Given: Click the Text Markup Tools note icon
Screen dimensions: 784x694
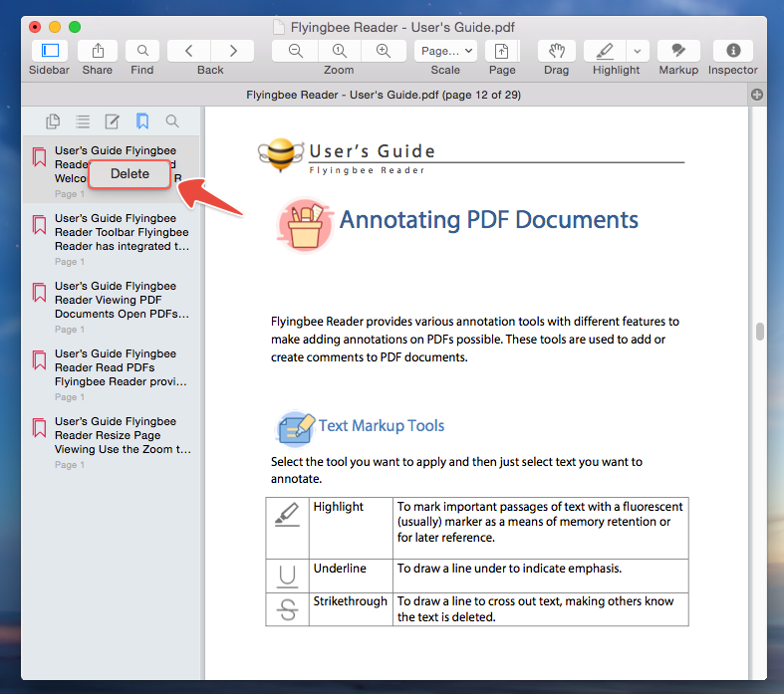Looking at the screenshot, I should [x=296, y=427].
